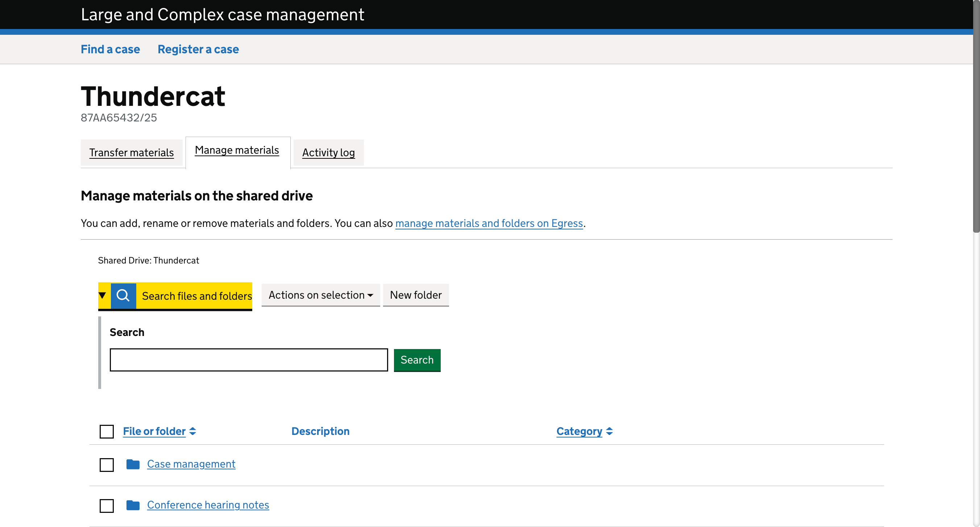Open manage materials and folders on Egress link
Image resolution: width=980 pixels, height=527 pixels.
click(489, 223)
